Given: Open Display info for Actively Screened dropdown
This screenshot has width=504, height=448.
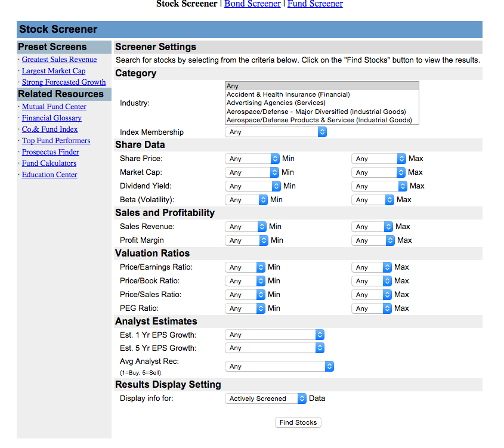Looking at the screenshot, I should [265, 398].
